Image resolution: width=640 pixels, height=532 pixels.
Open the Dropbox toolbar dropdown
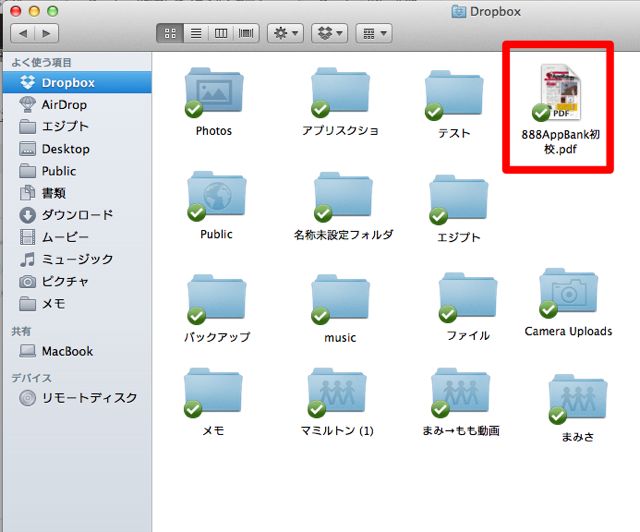329,33
